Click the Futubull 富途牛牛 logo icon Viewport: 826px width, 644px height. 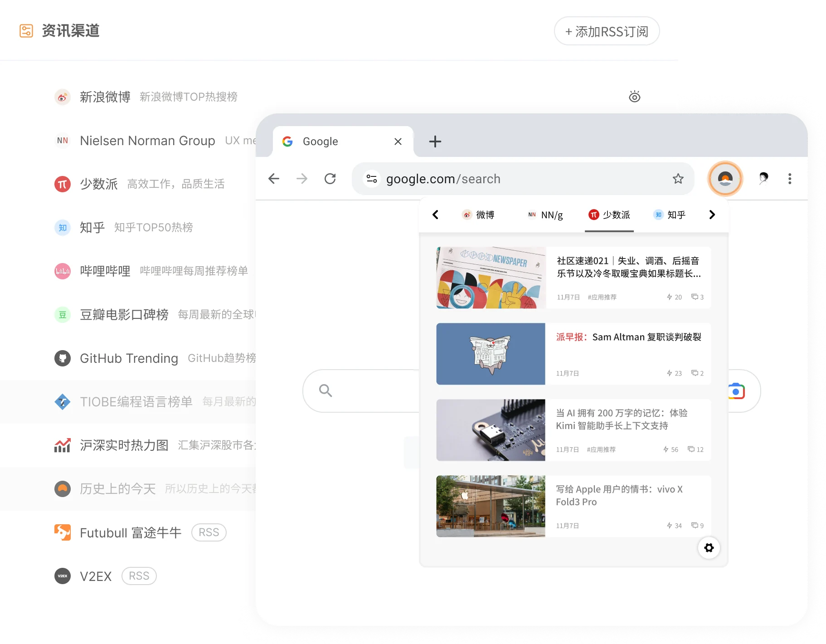[63, 532]
